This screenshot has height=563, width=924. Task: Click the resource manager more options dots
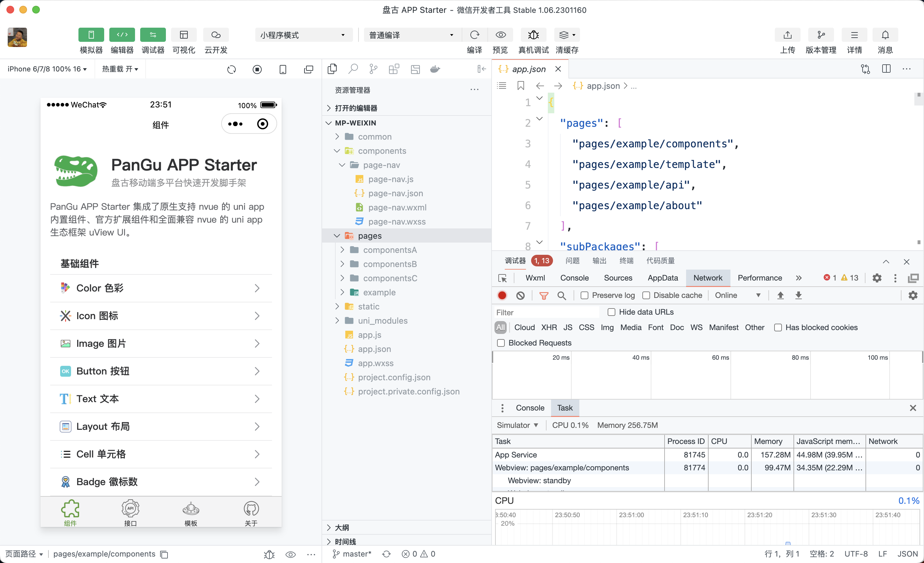click(474, 90)
